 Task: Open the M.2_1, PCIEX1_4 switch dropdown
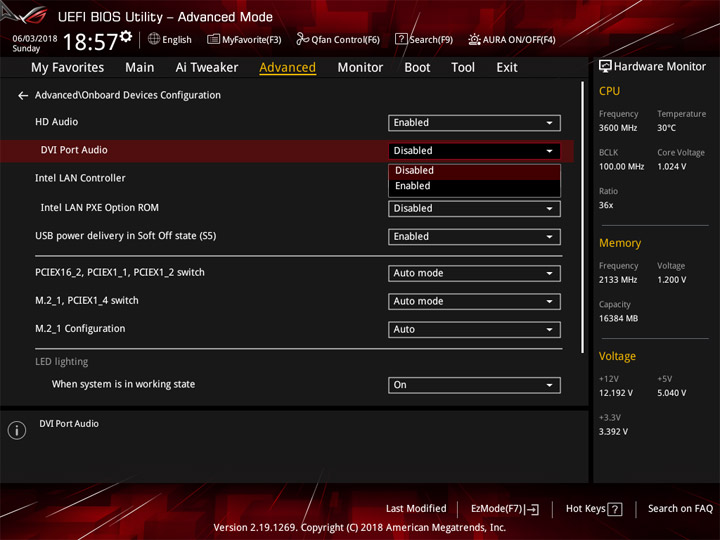tap(474, 302)
